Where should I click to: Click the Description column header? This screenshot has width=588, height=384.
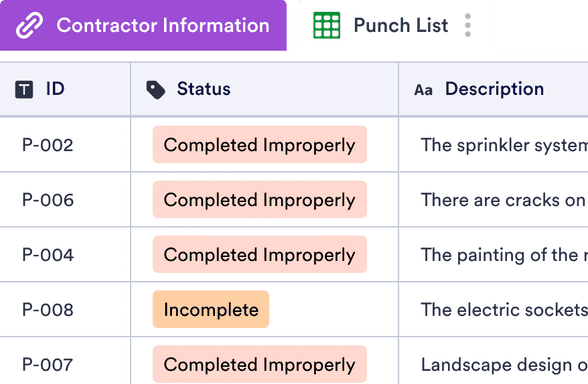tap(493, 89)
